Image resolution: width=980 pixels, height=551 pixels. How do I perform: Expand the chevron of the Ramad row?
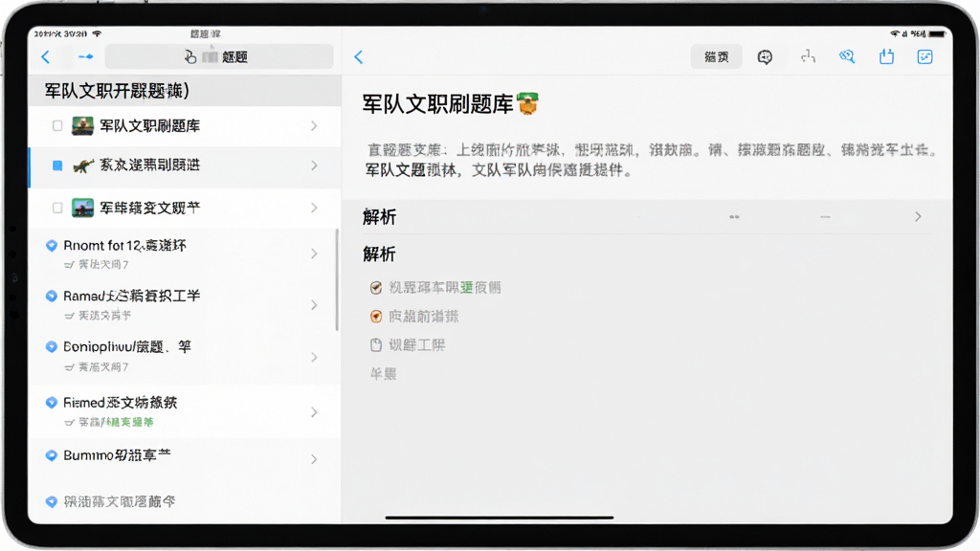pos(314,305)
